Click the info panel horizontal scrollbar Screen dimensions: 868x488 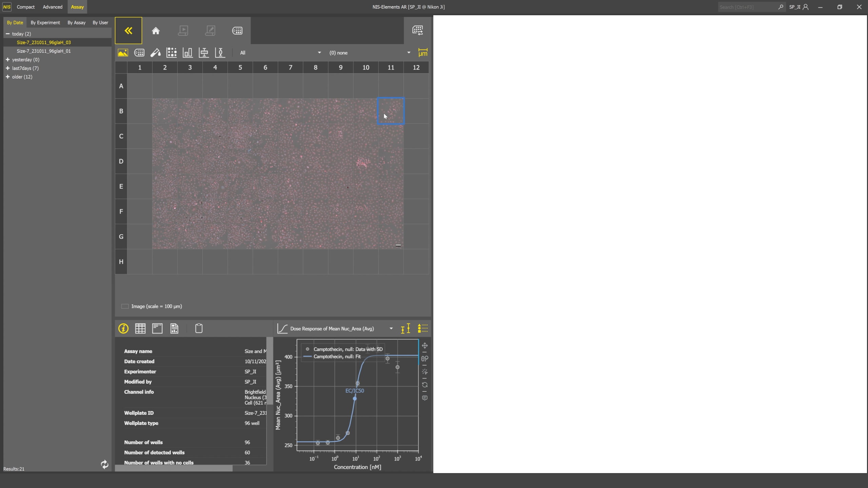pyautogui.click(x=174, y=468)
